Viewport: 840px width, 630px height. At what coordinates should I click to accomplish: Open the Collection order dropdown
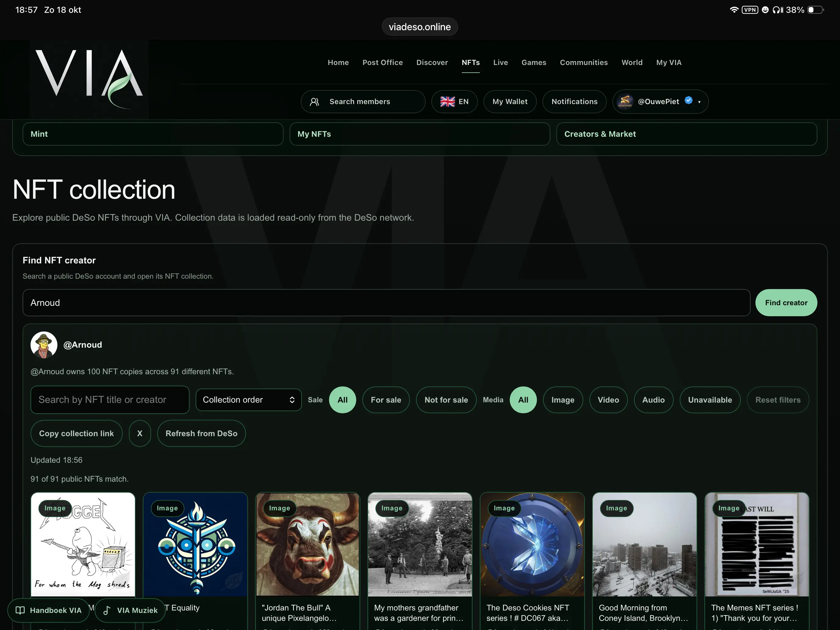[x=249, y=400]
